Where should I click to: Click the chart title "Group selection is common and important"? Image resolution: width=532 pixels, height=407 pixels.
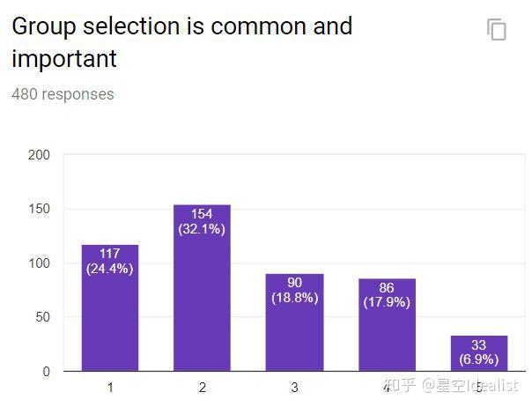pyautogui.click(x=181, y=42)
